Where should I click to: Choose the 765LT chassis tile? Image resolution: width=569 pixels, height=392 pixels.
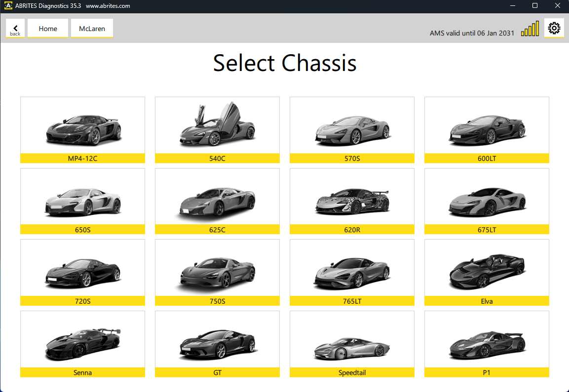[352, 272]
